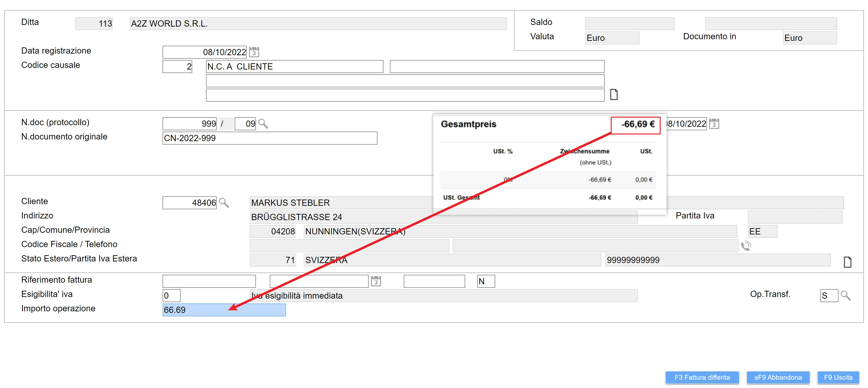Open calendar icon beside document date
The height and width of the screenshot is (388, 868).
(714, 124)
